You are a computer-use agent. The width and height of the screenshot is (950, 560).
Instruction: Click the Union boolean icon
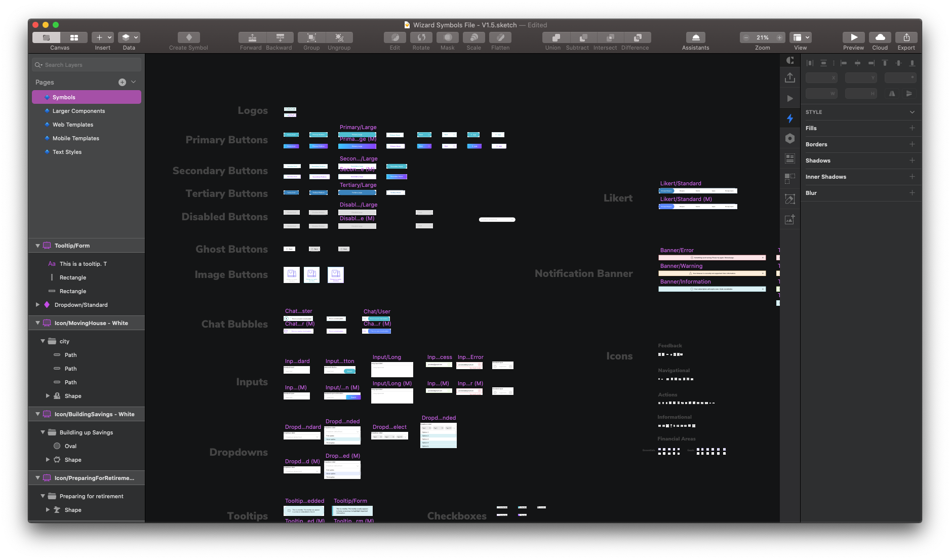pos(556,37)
